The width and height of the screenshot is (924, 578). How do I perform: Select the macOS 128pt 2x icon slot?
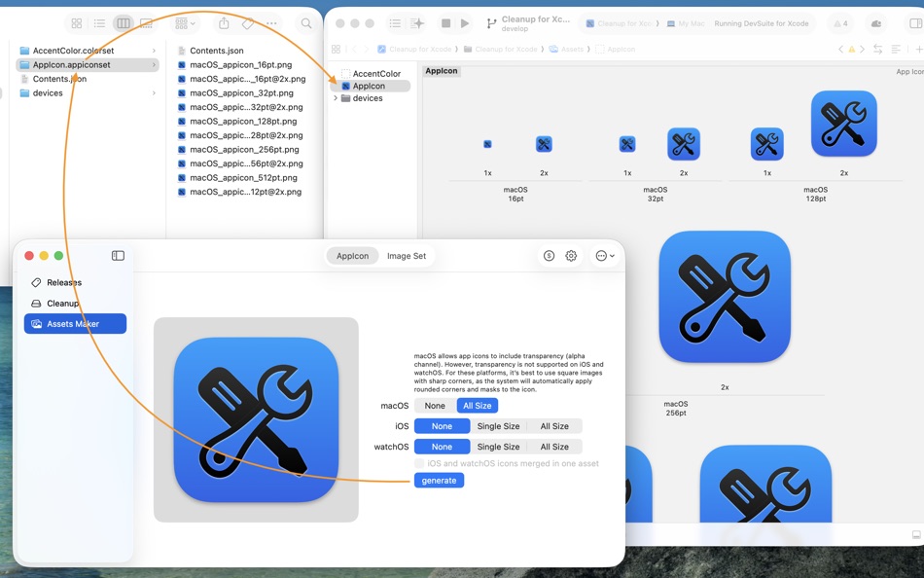[x=842, y=125]
